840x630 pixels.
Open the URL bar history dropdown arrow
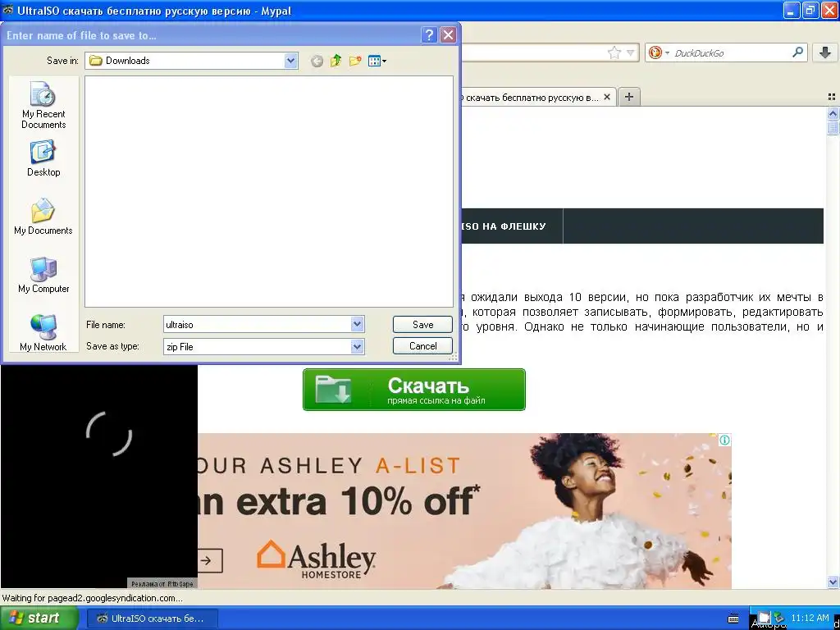[x=631, y=52]
